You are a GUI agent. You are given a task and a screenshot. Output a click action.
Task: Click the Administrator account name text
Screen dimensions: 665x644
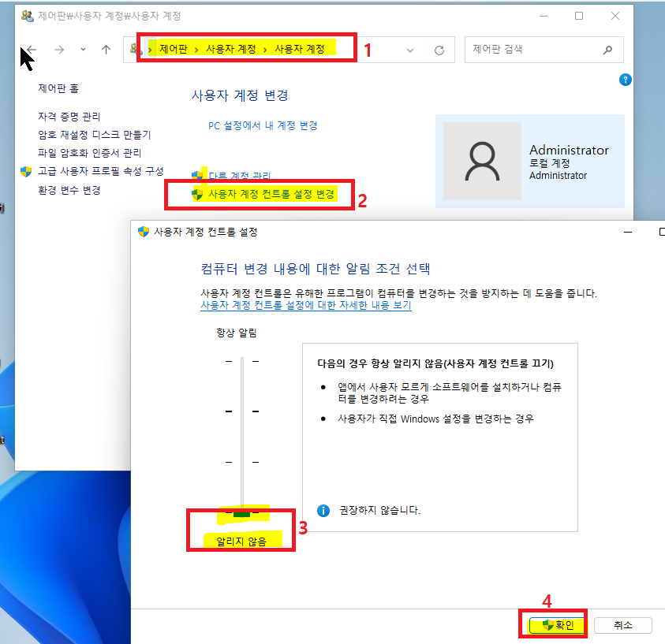click(x=569, y=150)
